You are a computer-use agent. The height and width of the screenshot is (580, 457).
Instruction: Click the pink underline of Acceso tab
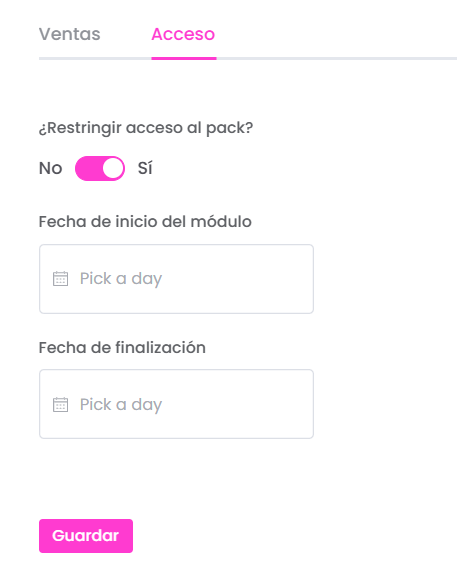(x=184, y=58)
